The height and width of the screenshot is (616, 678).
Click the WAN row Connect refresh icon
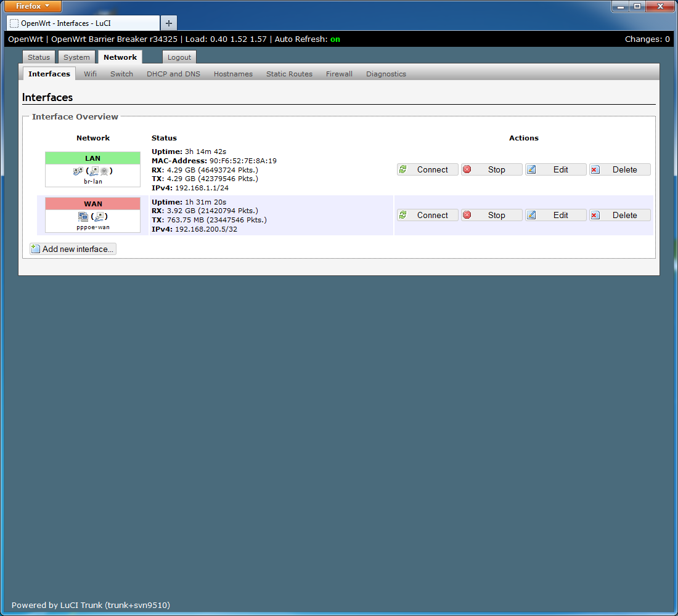[403, 215]
